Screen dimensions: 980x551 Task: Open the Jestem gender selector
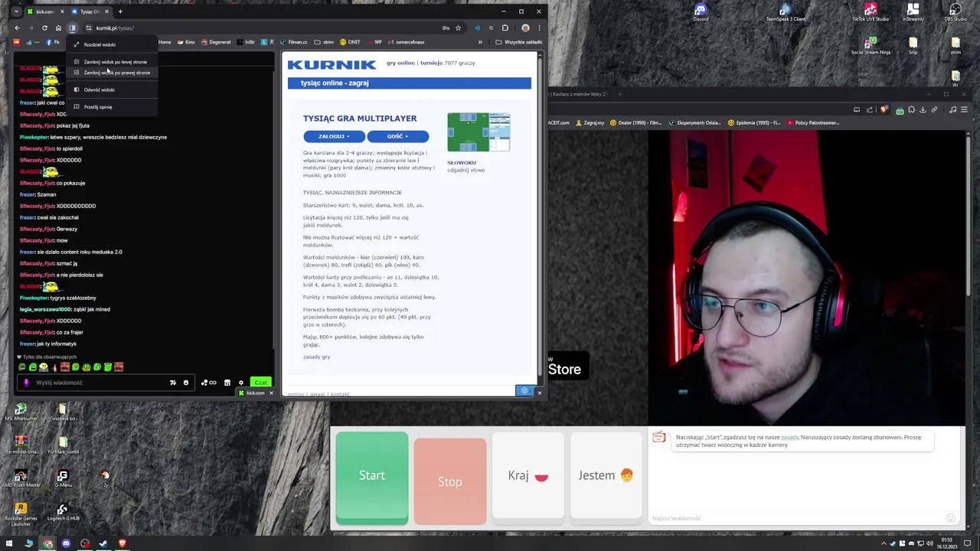pos(606,476)
